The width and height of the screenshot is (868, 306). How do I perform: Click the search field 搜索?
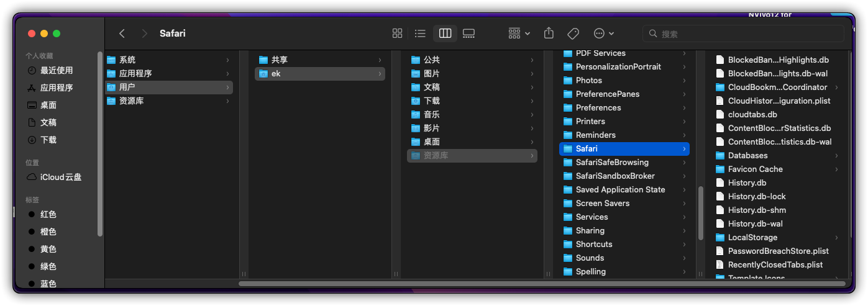tap(743, 34)
